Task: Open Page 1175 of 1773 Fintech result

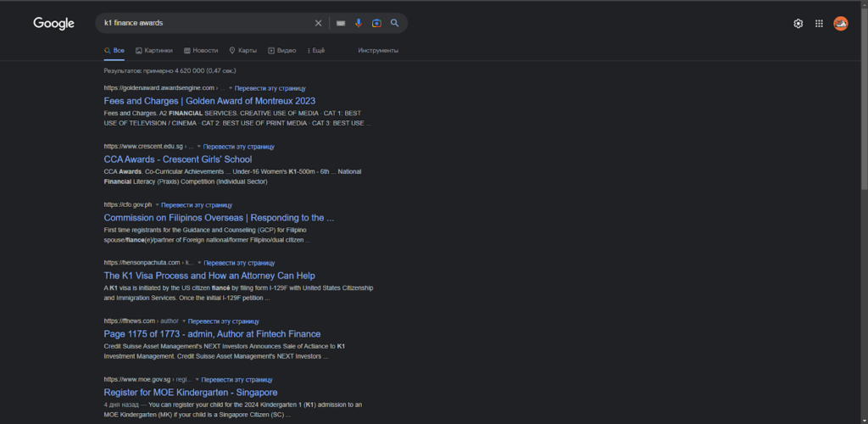Action: coord(212,334)
